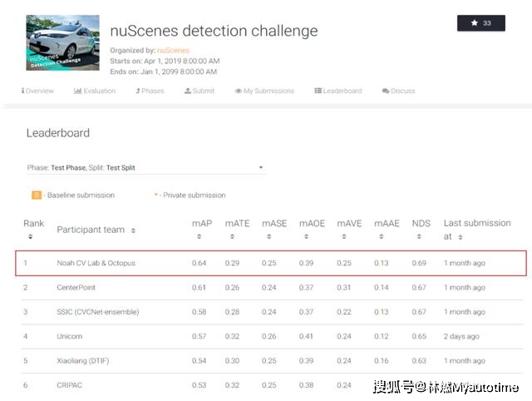The image size is (532, 401).
Task: Click mAOE value 0.38 in CRIPAC row
Action: (306, 385)
